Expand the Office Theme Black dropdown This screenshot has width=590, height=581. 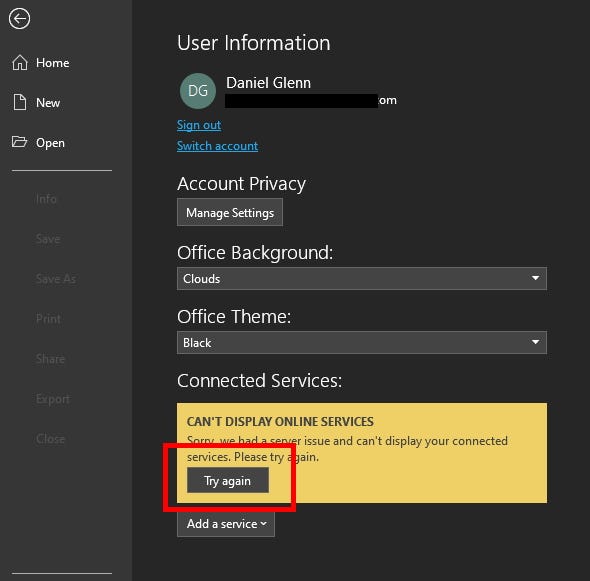click(x=362, y=342)
